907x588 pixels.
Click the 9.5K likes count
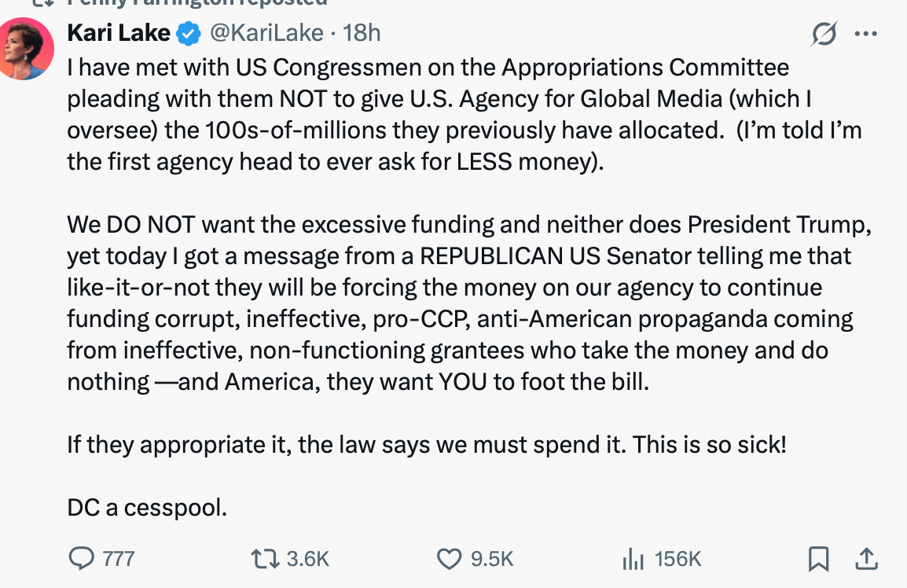pyautogui.click(x=492, y=559)
